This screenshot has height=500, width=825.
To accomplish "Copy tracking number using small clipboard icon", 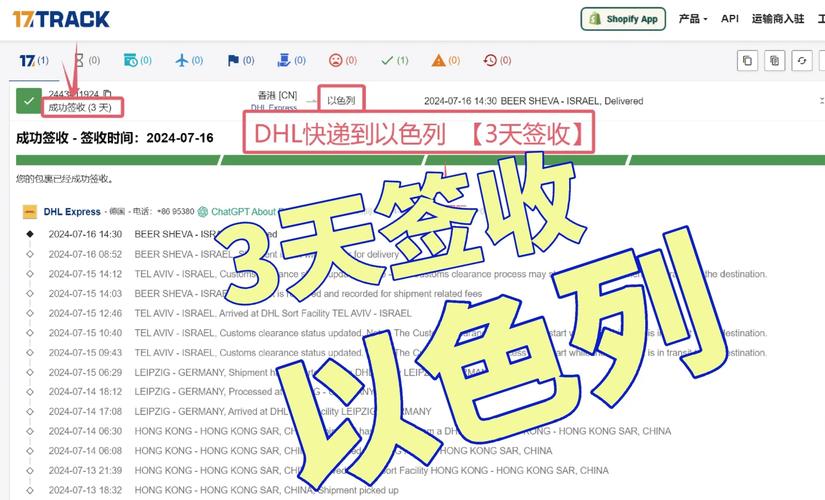I will click(x=107, y=94).
